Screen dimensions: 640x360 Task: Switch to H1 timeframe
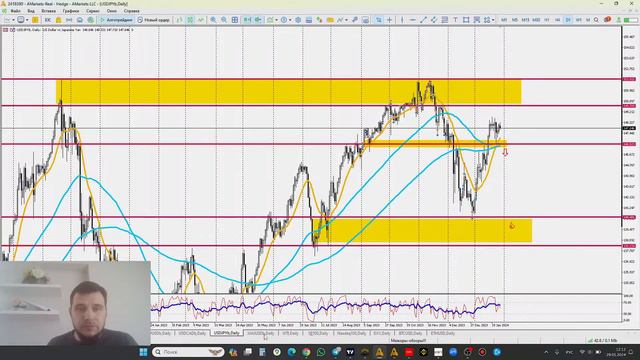click(547, 20)
